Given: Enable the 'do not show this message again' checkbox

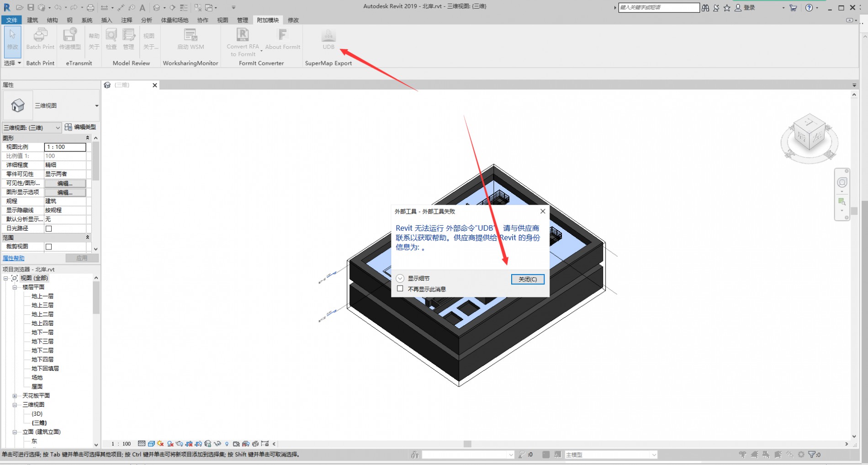Looking at the screenshot, I should coord(400,289).
